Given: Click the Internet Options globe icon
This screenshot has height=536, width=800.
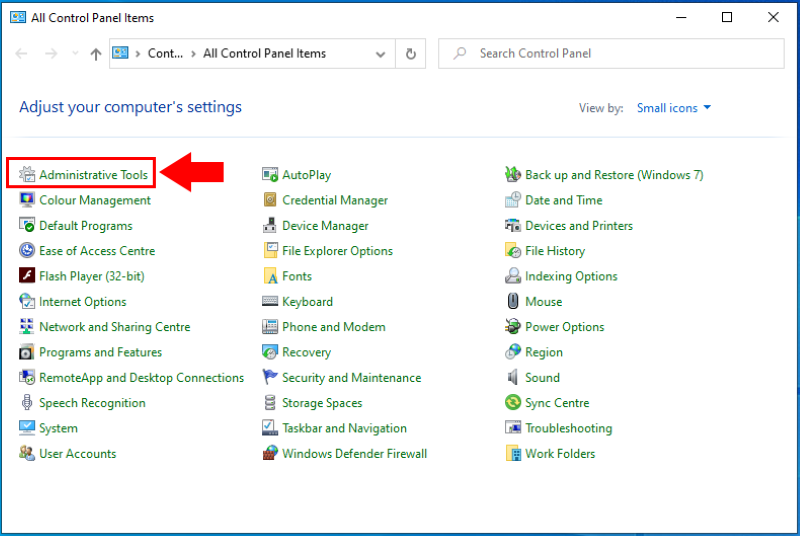Looking at the screenshot, I should tap(27, 301).
